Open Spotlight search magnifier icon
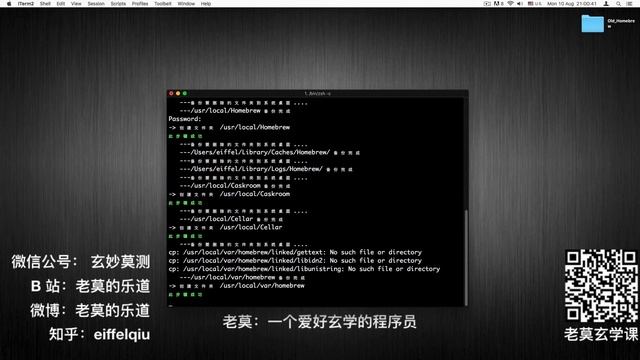The image size is (640, 360). [x=618, y=4]
